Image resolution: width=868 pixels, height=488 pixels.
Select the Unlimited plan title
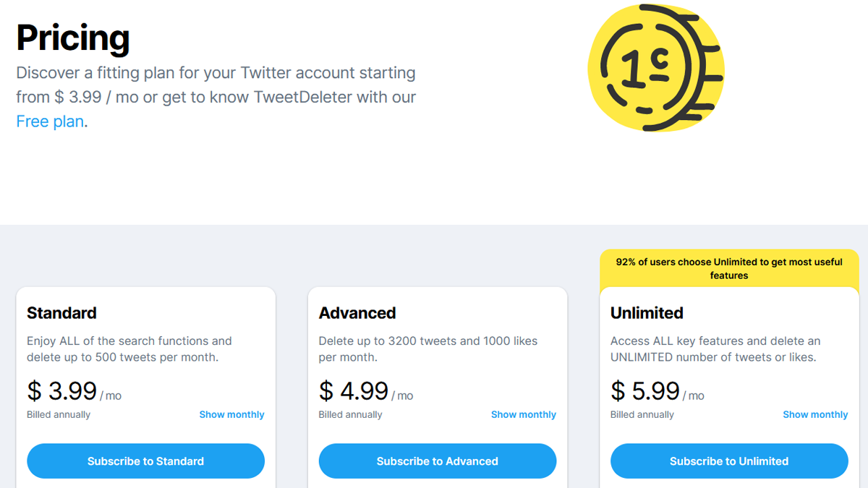click(647, 312)
